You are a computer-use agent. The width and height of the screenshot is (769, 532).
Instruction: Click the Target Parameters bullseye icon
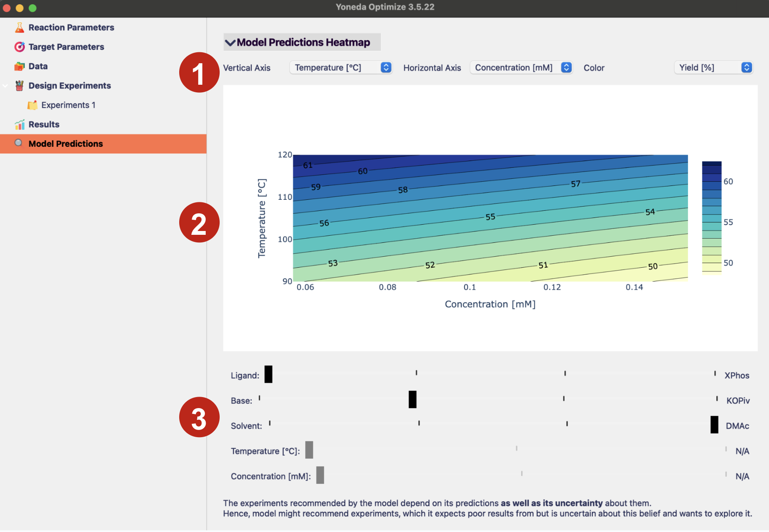[19, 47]
